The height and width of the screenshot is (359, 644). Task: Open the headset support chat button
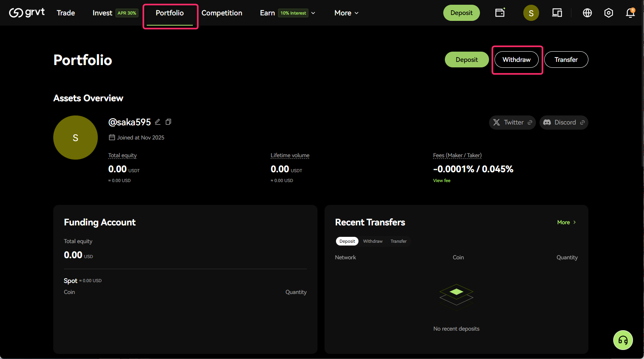(x=623, y=340)
